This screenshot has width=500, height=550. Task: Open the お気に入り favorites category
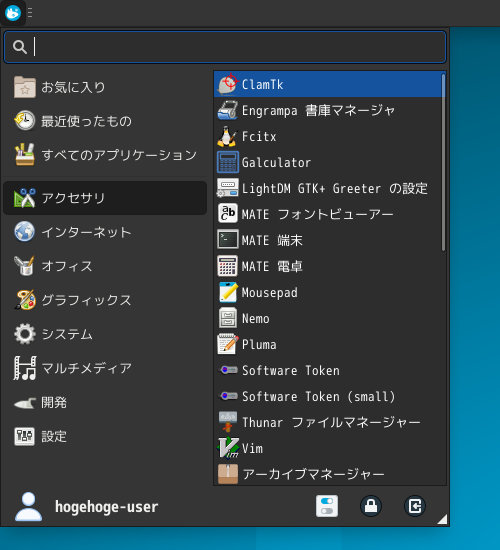[105, 87]
